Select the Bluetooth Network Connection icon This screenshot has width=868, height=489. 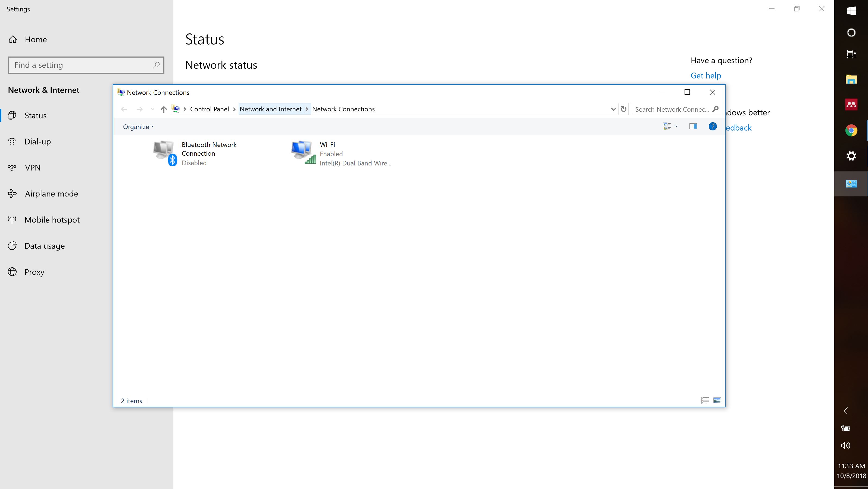click(165, 153)
